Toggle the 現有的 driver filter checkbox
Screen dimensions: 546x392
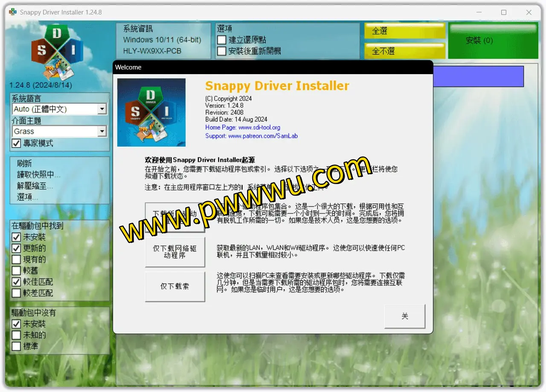[16, 259]
